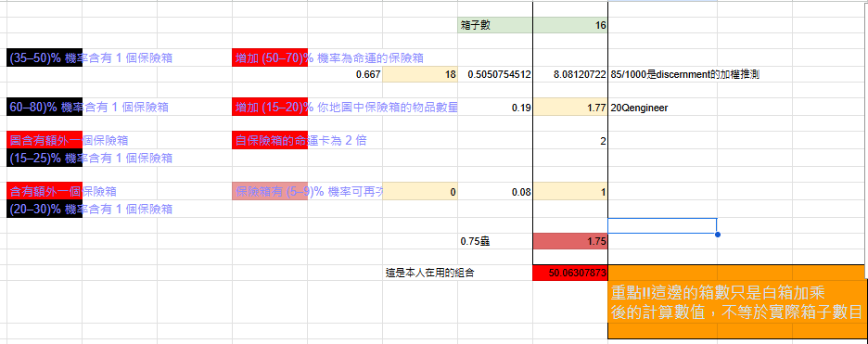The width and height of the screenshot is (868, 344).
Task: Select the cell with value 16
Action: coord(569,25)
